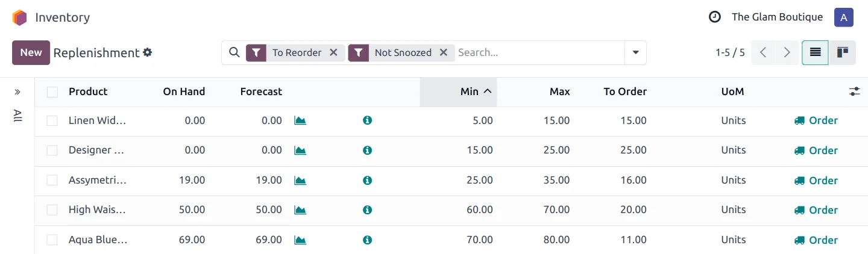The width and height of the screenshot is (868, 254).
Task: Check the Assymetric product row checkbox
Action: (52, 180)
